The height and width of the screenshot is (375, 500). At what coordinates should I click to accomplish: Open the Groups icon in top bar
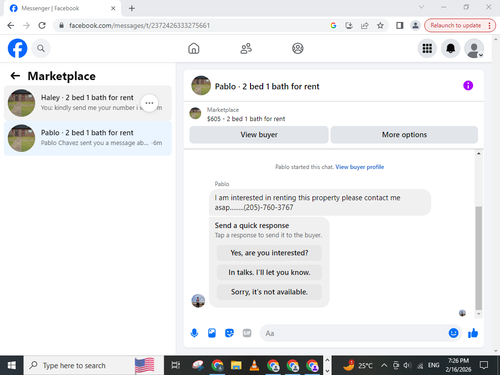[298, 48]
